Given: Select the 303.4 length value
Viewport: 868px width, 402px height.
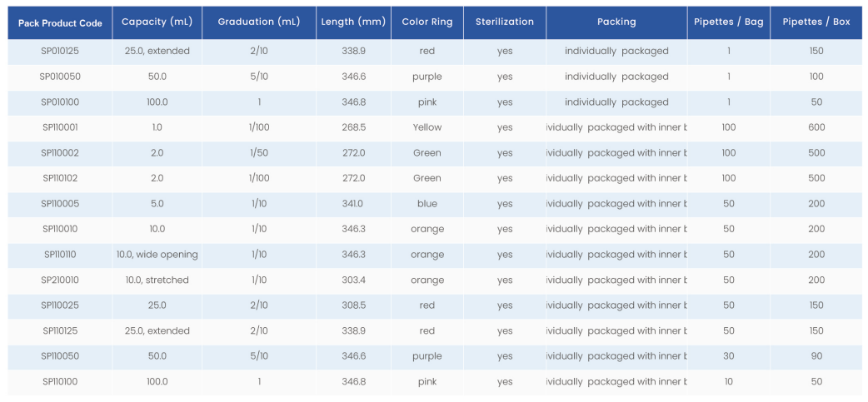Looking at the screenshot, I should pyautogui.click(x=353, y=280).
